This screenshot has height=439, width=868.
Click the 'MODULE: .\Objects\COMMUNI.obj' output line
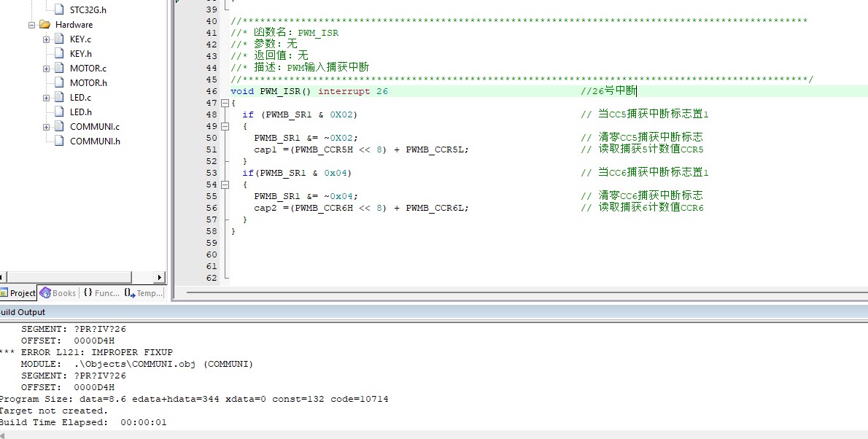(x=136, y=364)
